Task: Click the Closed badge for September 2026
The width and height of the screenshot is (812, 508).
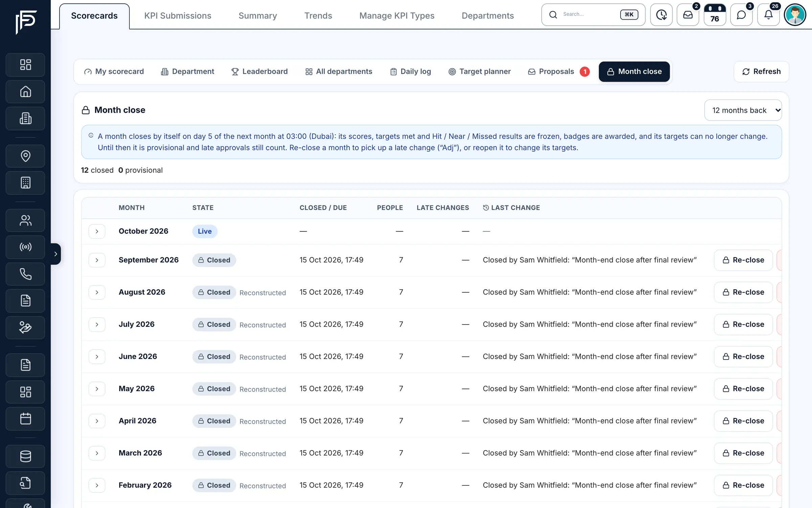Action: [x=214, y=260]
